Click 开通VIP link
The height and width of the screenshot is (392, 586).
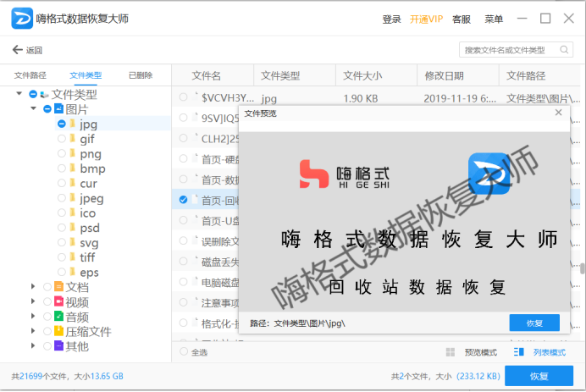pos(426,19)
